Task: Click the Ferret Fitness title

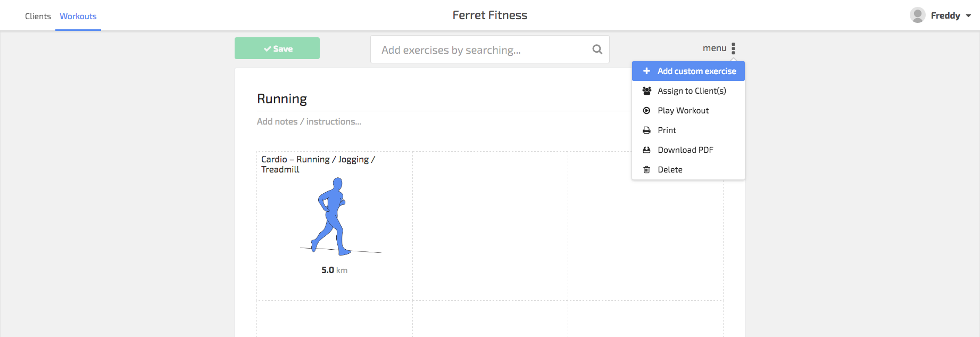Action: click(490, 15)
